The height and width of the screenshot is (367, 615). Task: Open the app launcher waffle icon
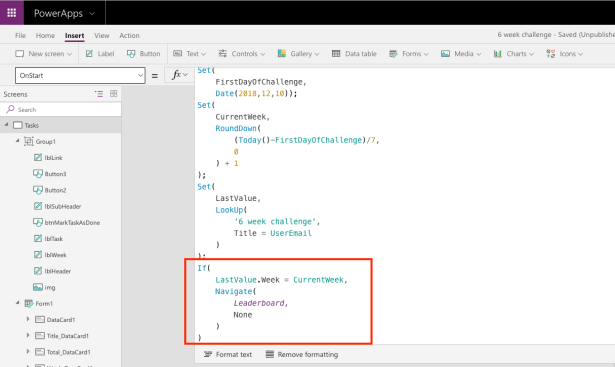(x=12, y=13)
